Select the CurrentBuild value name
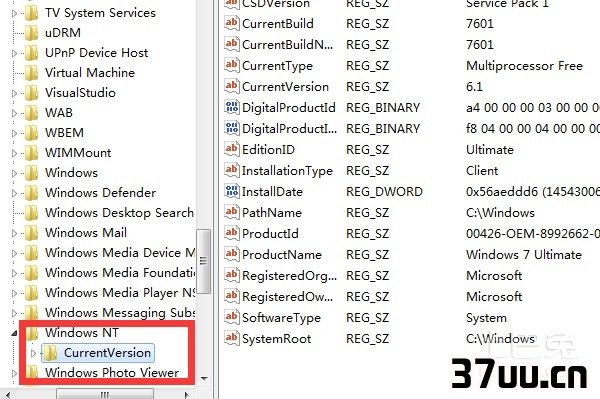This screenshot has width=600, height=399. pyautogui.click(x=278, y=24)
